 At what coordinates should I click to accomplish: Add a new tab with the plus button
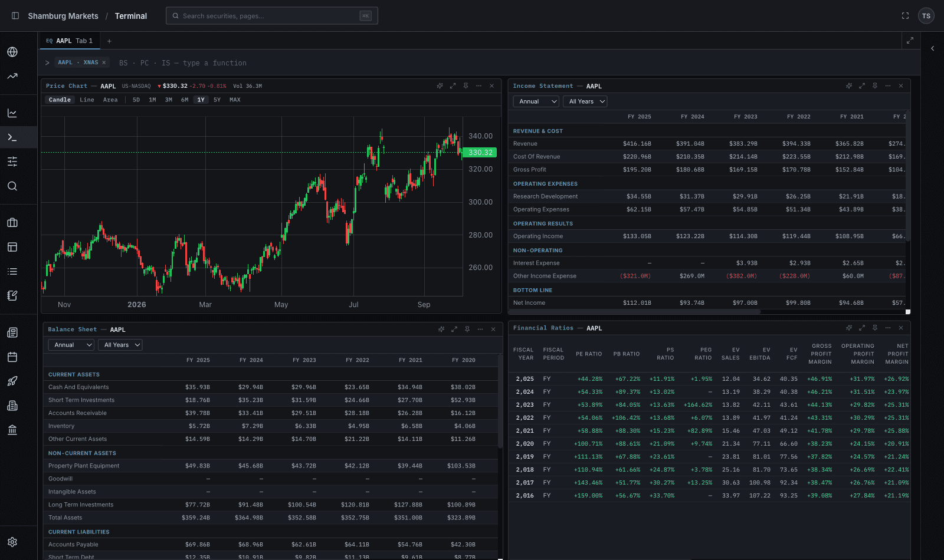coord(109,41)
